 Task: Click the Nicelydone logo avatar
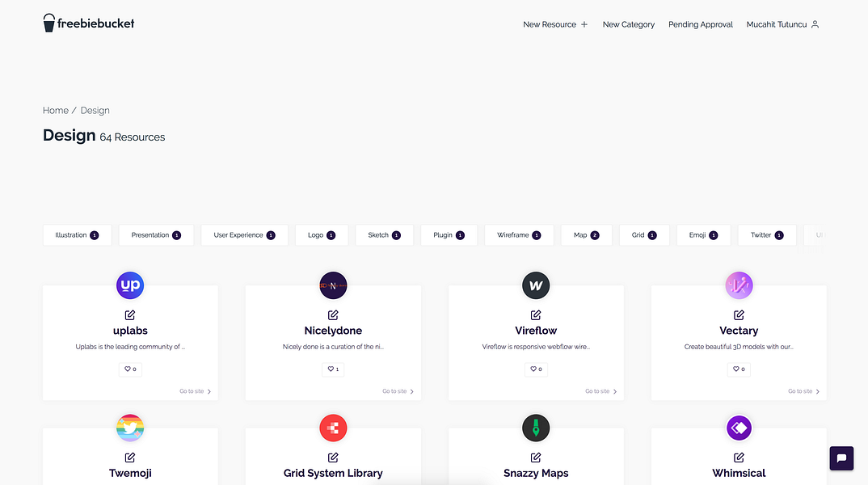click(x=333, y=285)
